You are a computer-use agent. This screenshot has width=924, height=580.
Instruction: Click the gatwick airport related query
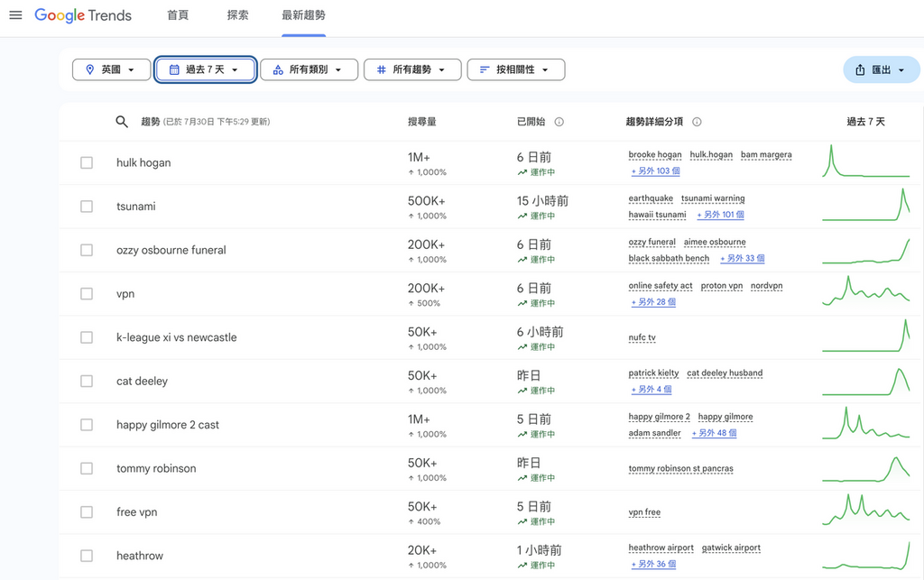[731, 548]
